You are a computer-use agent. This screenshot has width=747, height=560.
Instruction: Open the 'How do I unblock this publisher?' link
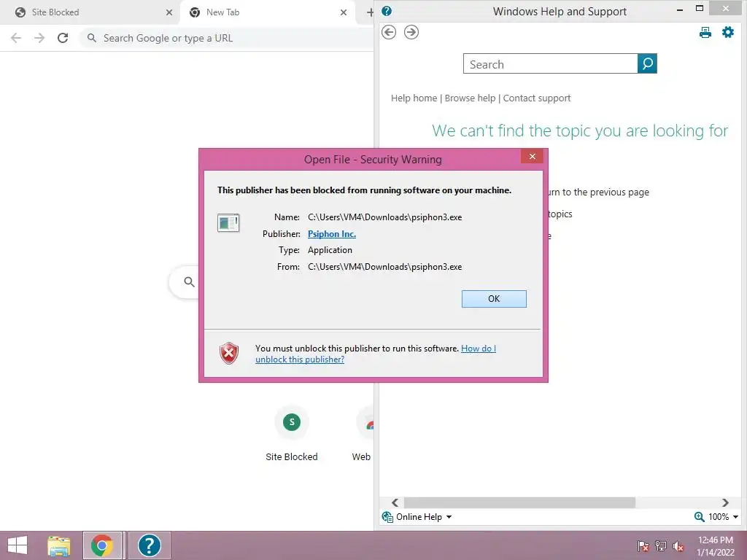(x=376, y=354)
